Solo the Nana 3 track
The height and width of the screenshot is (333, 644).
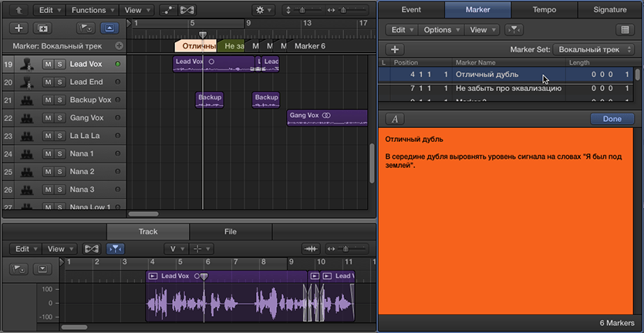[60, 190]
